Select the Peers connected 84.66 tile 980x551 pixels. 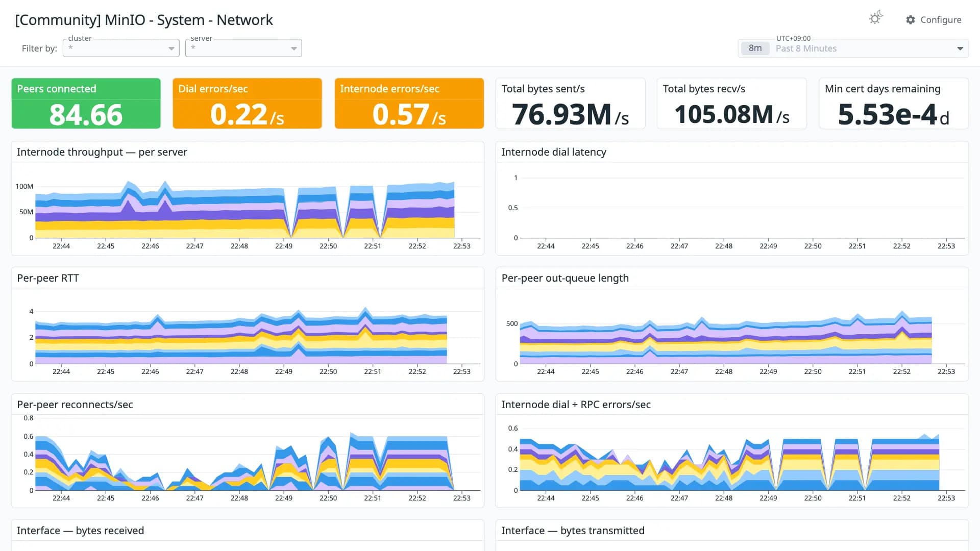pos(86,104)
